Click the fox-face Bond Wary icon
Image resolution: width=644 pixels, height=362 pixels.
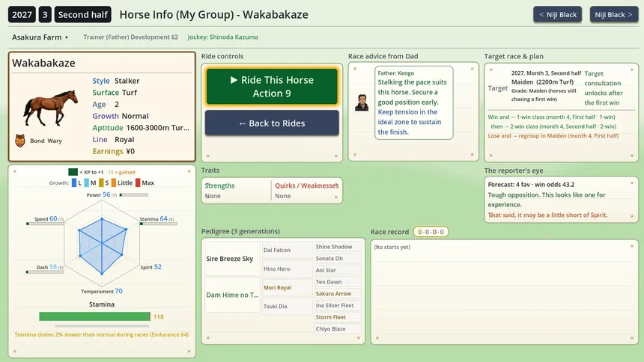(x=20, y=141)
